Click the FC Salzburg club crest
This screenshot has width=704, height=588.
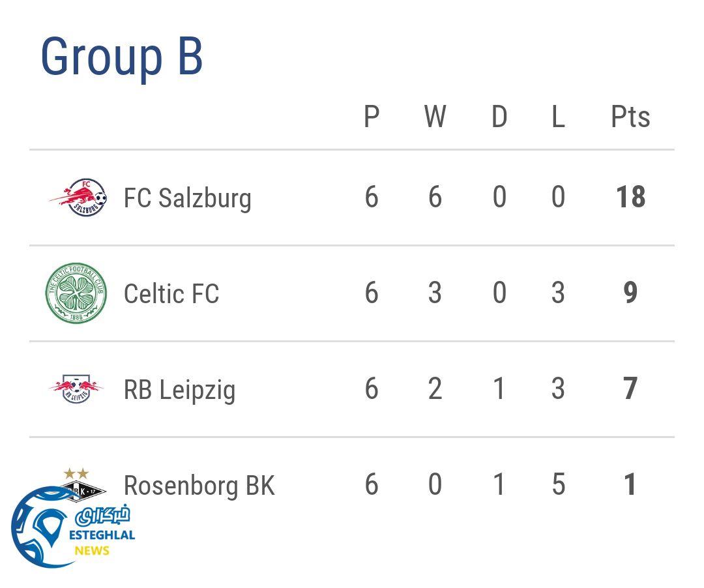(x=78, y=197)
